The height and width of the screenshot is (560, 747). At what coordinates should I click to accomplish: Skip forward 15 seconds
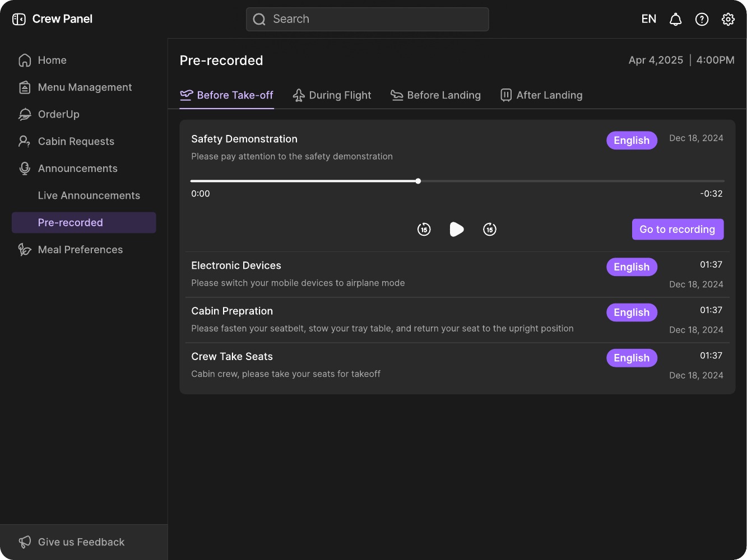(x=490, y=230)
